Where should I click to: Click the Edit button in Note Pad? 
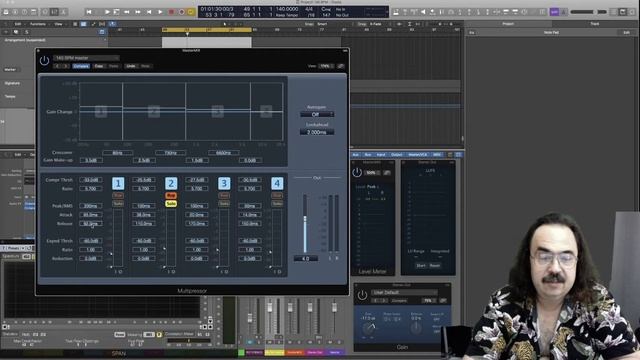pos(626,32)
